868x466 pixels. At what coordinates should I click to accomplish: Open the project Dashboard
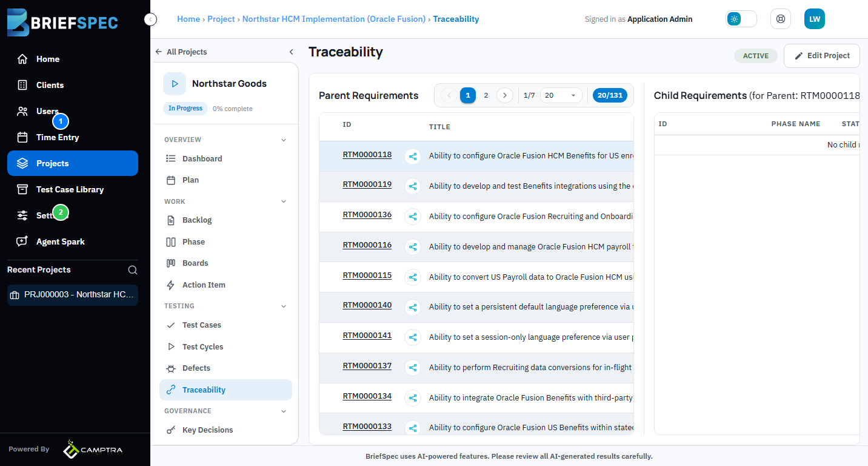coord(225,159)
